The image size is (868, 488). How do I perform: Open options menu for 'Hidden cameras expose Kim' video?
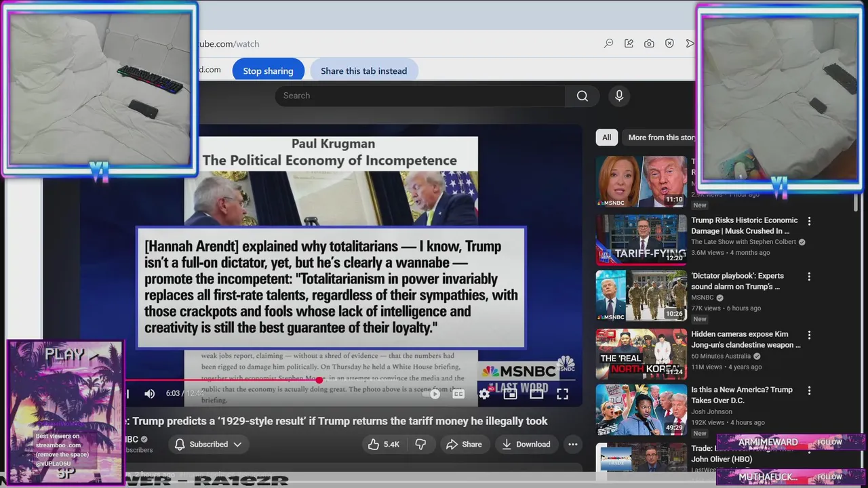click(x=809, y=335)
